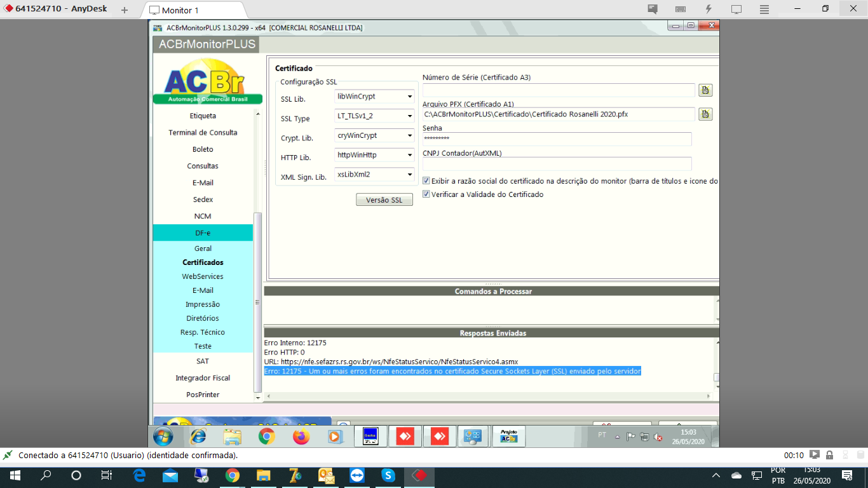Select Consultas in the sidebar
Image resolution: width=868 pixels, height=488 pixels.
click(203, 166)
